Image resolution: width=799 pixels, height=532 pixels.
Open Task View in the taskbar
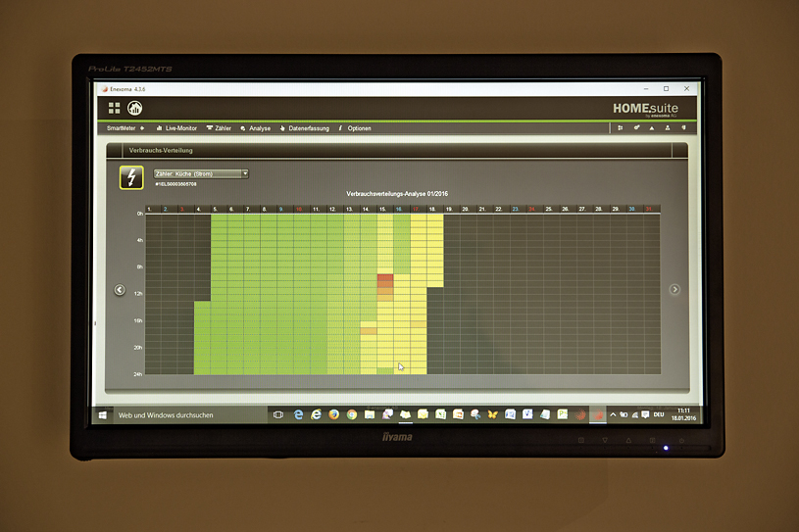click(x=277, y=414)
